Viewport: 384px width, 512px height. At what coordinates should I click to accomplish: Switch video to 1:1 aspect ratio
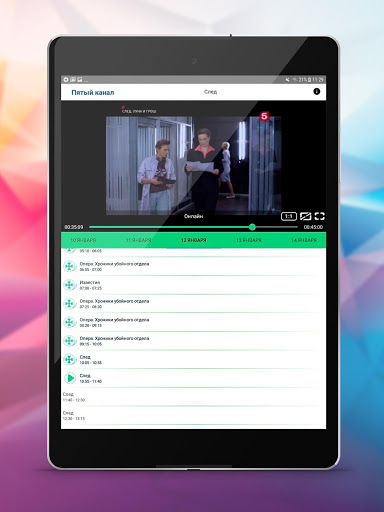[x=289, y=216]
